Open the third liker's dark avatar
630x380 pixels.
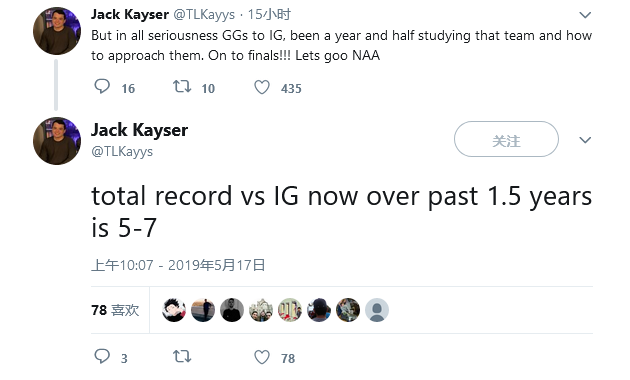click(232, 310)
